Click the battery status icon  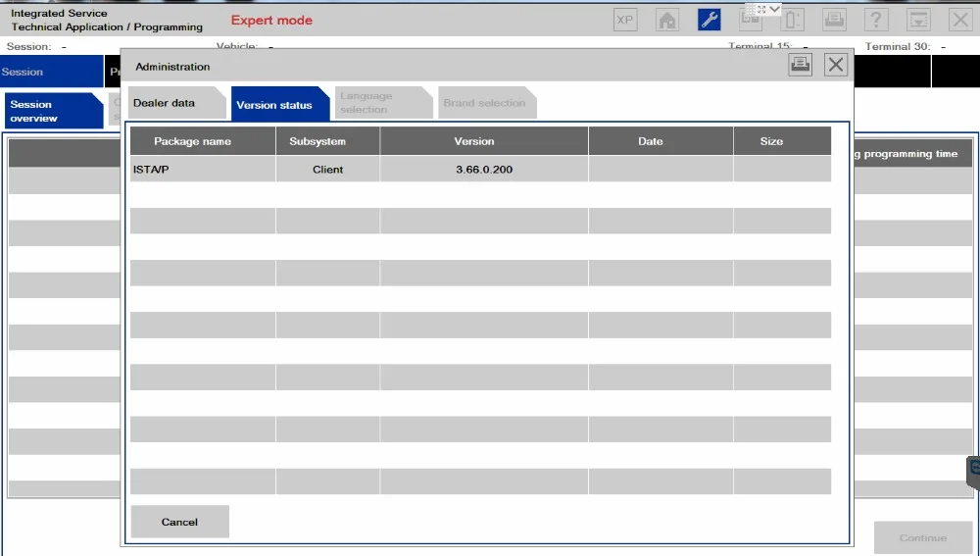pos(793,21)
